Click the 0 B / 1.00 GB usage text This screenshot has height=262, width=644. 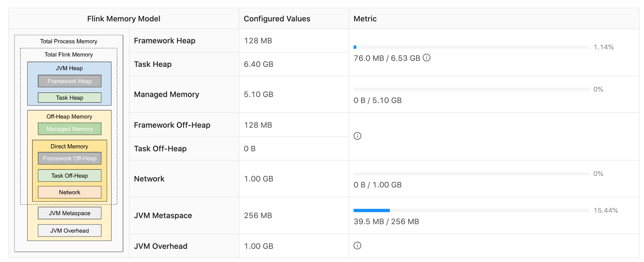377,185
